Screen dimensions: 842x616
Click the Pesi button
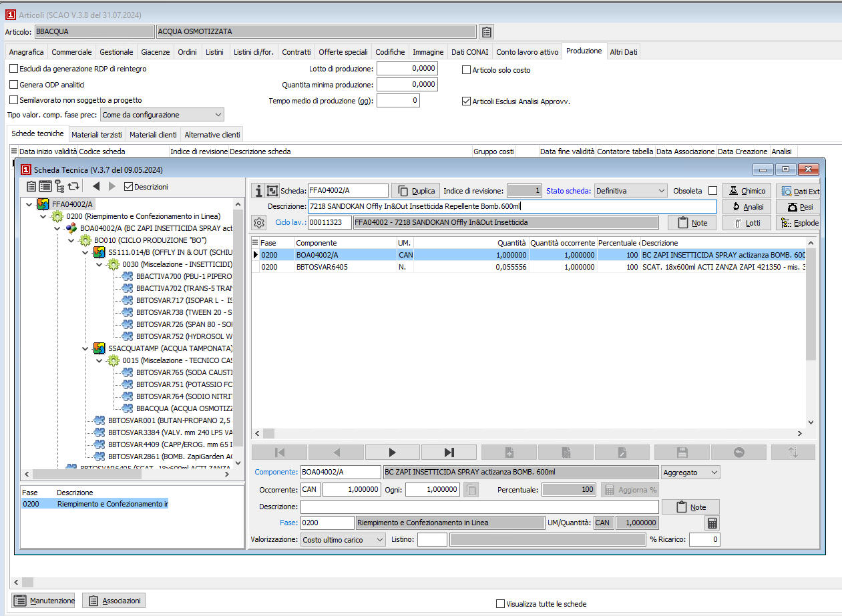tap(799, 207)
